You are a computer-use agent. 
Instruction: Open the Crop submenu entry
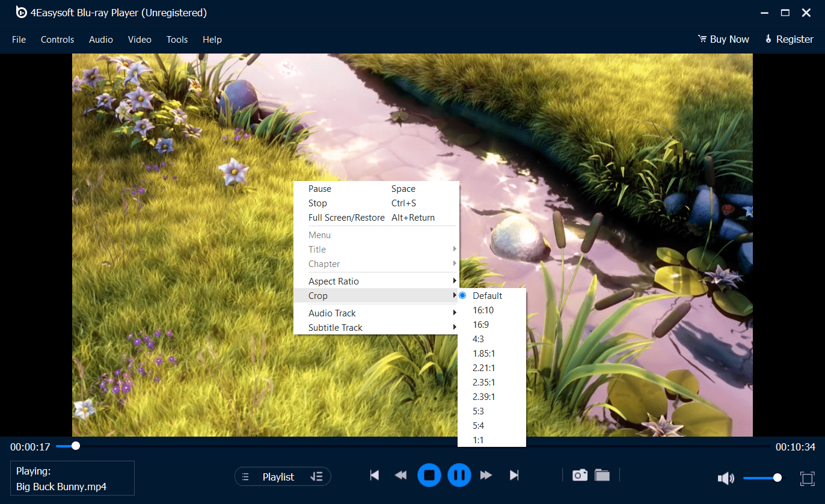point(376,295)
